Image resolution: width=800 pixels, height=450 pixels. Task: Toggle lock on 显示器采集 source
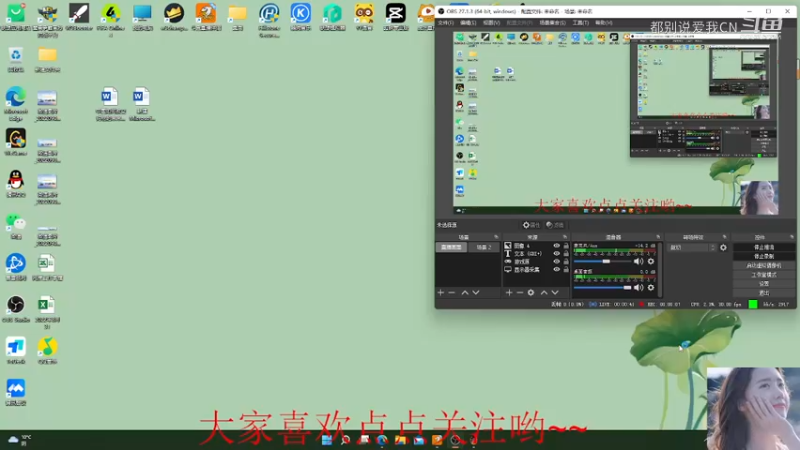[x=566, y=269]
